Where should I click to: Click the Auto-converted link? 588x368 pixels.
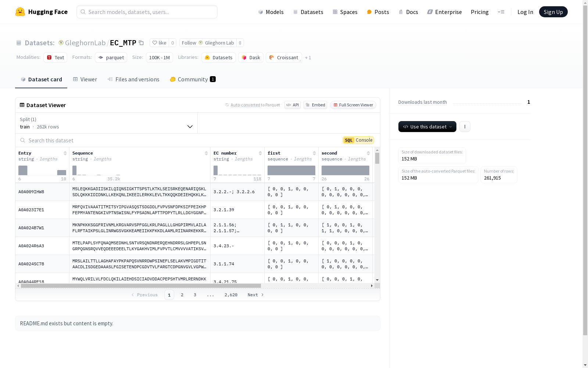(245, 105)
